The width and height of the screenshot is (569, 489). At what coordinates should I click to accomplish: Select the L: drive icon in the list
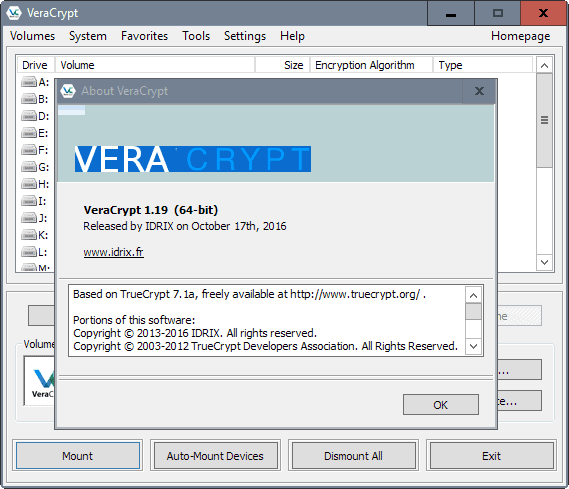tap(29, 252)
